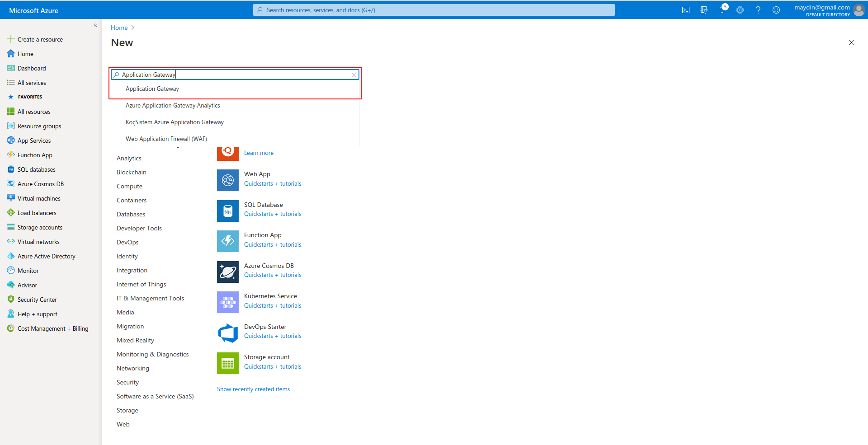Choose KoçSistem Azure Application Gateway suggestion

click(x=235, y=122)
